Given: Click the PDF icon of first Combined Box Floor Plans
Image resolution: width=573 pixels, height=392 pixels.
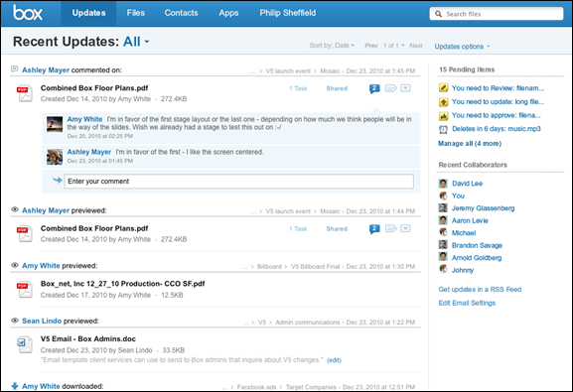Looking at the screenshot, I should click(25, 93).
